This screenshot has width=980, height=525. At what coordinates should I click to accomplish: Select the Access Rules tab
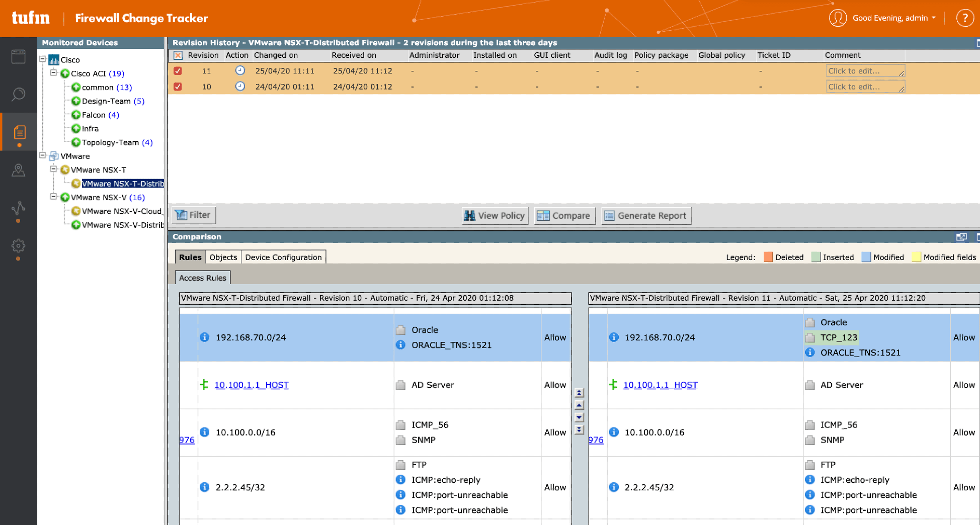pos(203,278)
